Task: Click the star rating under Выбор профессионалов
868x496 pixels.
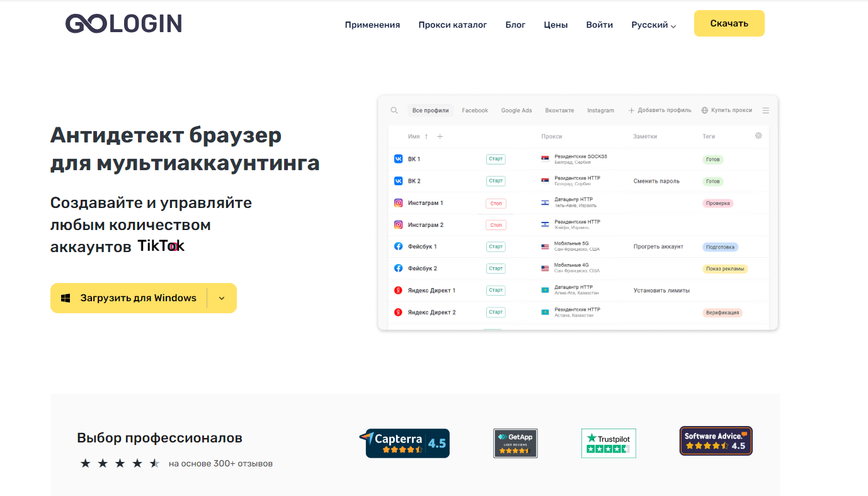Action: pyautogui.click(x=120, y=464)
